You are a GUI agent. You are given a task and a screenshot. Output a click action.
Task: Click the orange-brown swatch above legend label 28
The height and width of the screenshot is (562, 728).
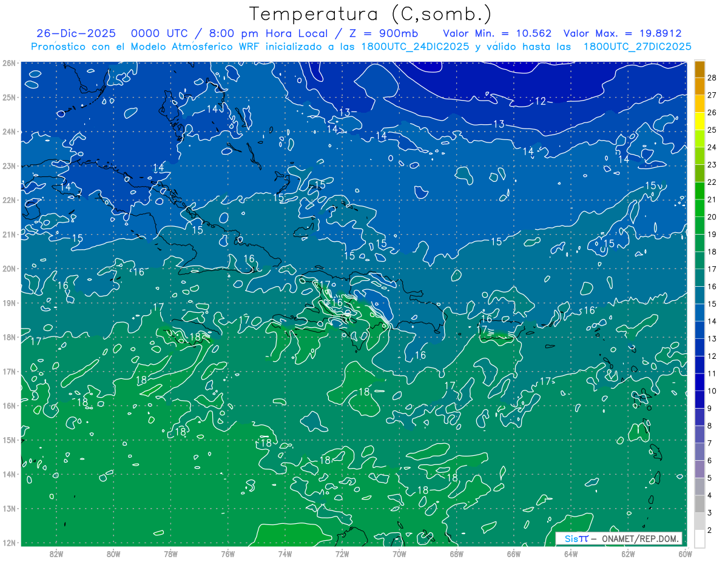[699, 69]
